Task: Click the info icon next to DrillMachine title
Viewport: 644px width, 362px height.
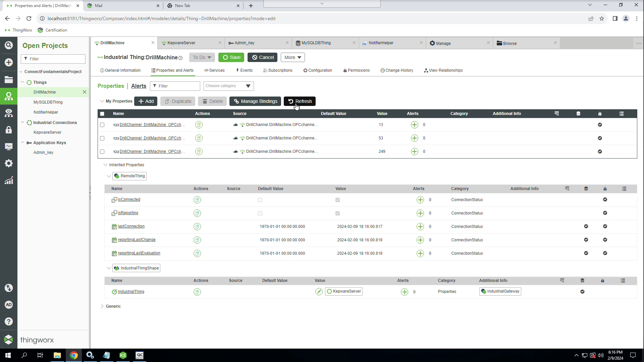Action: pos(180,58)
